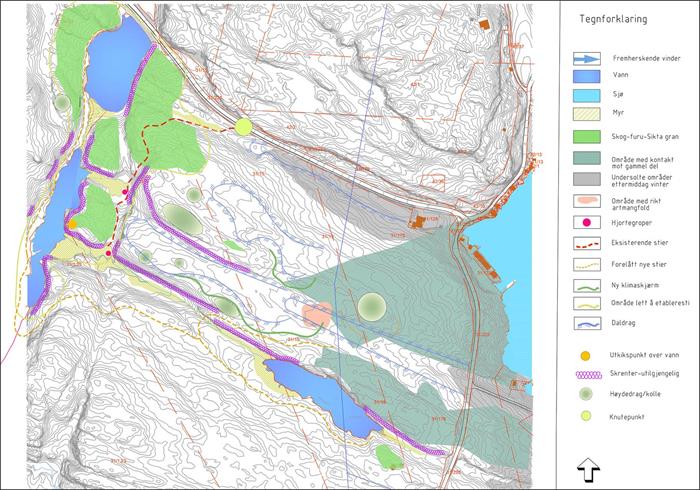Select the orange Utkikspunkt over vann dot
The height and width of the screenshot is (490, 700).
[x=585, y=354]
